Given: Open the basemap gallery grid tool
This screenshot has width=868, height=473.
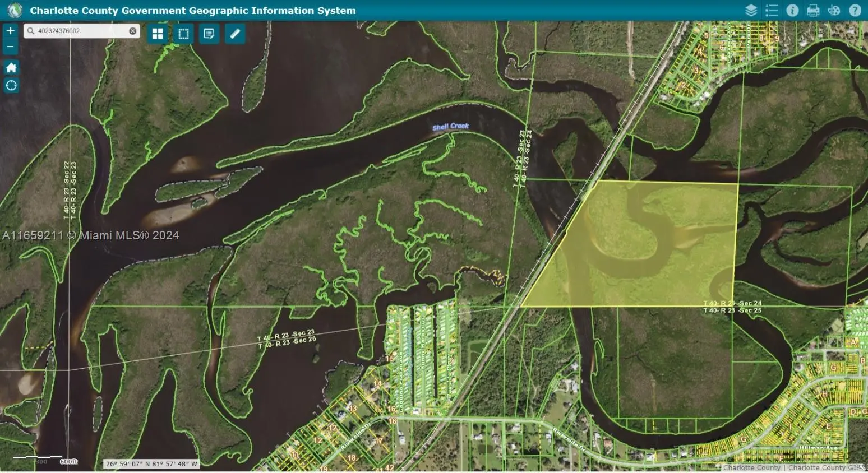Looking at the screenshot, I should [x=158, y=34].
